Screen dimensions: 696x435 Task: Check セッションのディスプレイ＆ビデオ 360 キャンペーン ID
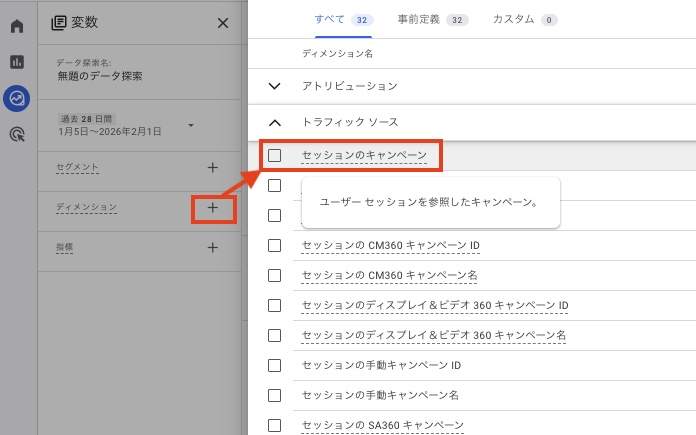point(274,305)
